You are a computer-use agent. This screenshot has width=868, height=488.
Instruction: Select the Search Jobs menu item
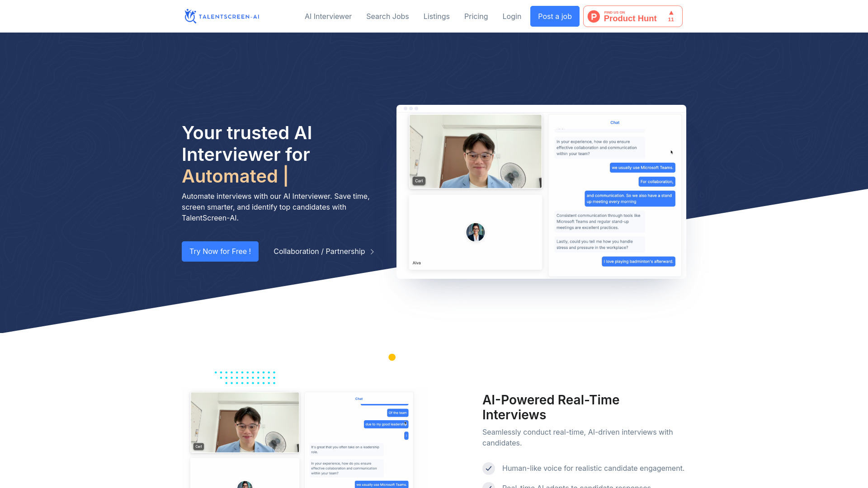387,16
